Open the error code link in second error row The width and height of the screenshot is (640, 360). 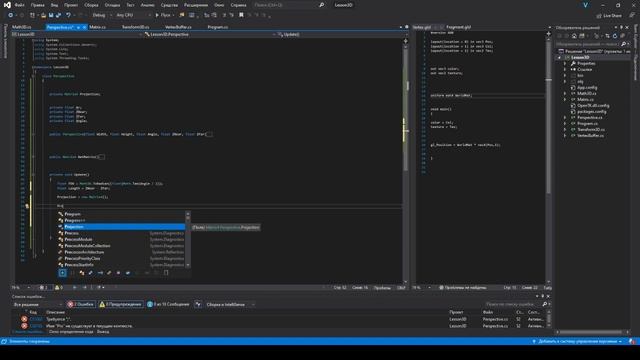pyautogui.click(x=36, y=326)
